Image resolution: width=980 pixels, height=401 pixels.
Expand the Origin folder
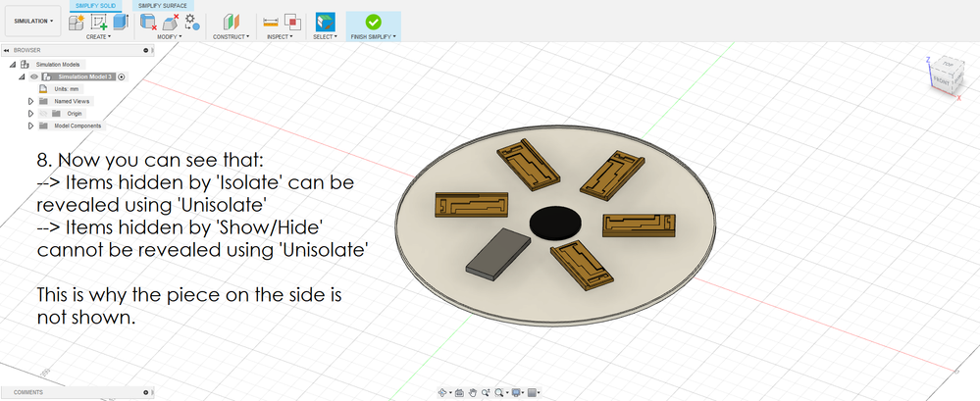[x=30, y=114]
